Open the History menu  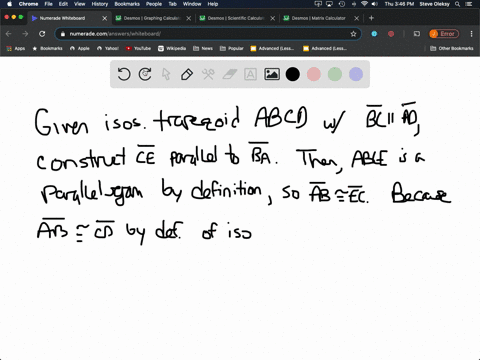(100, 4)
